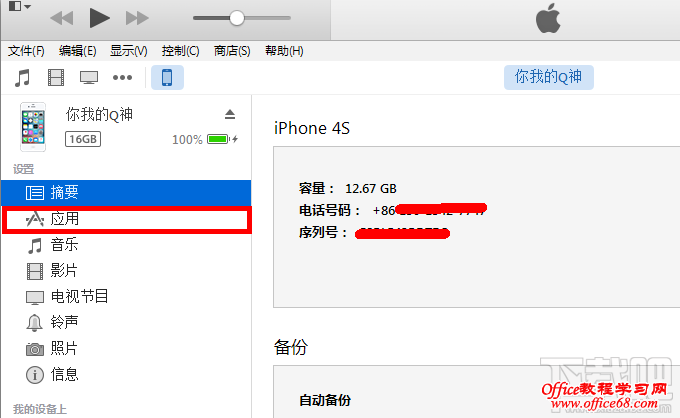The height and width of the screenshot is (418, 680).
Task: Click the 你我的Q神 device button
Action: [x=549, y=77]
